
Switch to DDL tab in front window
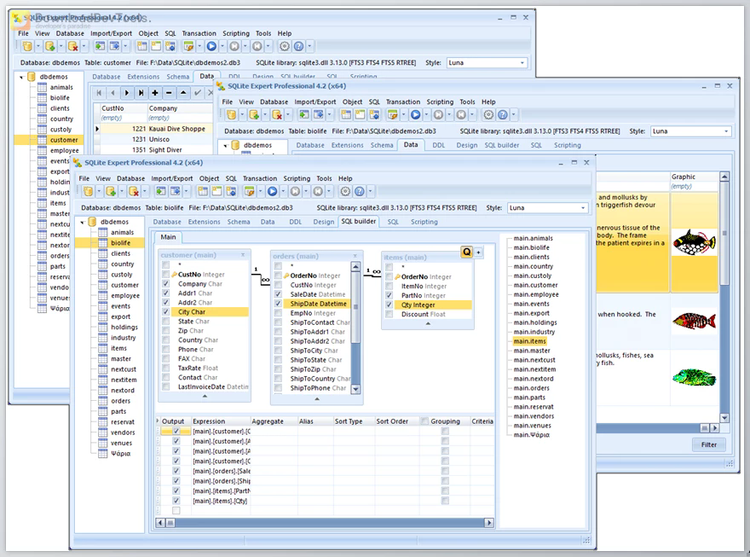(x=295, y=222)
